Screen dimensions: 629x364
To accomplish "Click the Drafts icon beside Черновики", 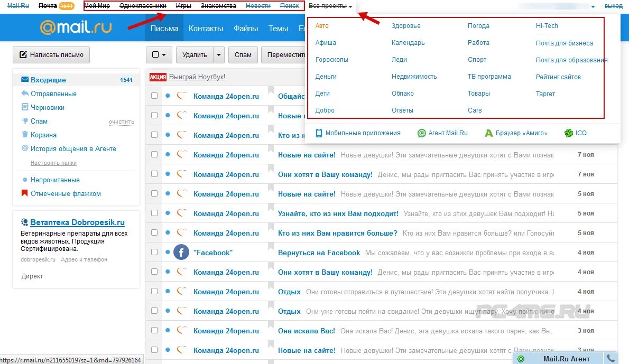I will tap(24, 107).
